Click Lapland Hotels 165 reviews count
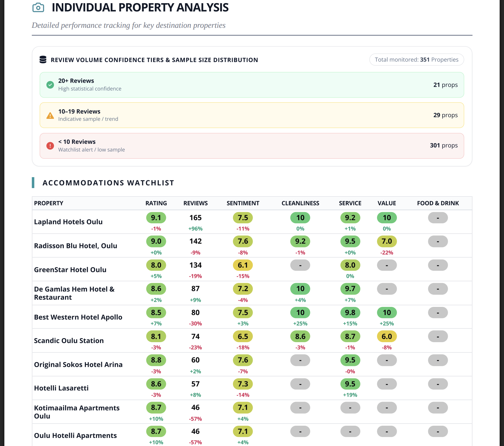Image resolution: width=504 pixels, height=446 pixels. pyautogui.click(x=196, y=218)
